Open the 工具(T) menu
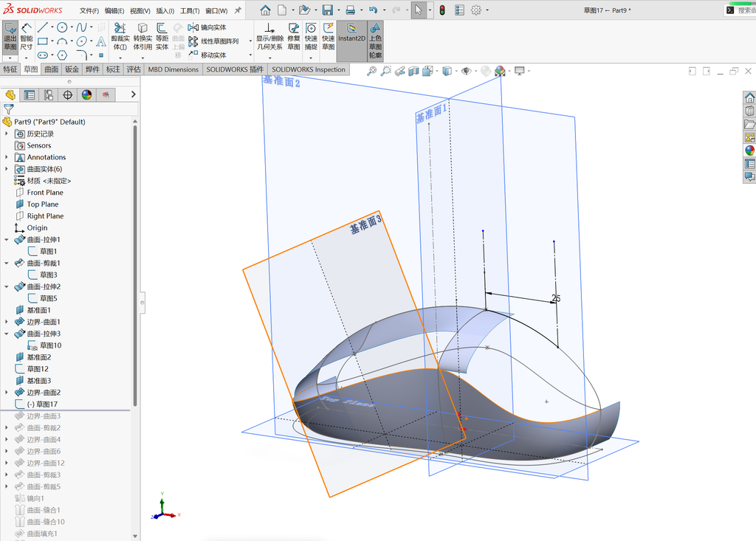Screen dimensions: 756x541 pyautogui.click(x=190, y=10)
